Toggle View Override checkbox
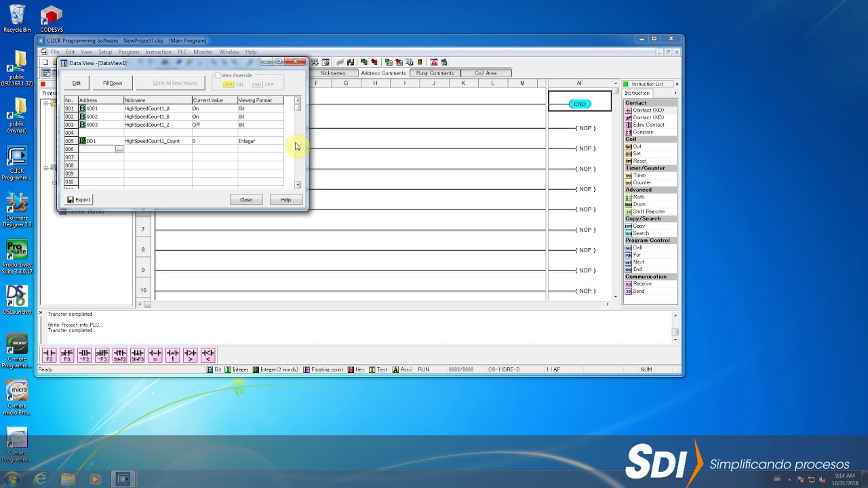Viewport: 868px width, 488px height. pos(218,75)
